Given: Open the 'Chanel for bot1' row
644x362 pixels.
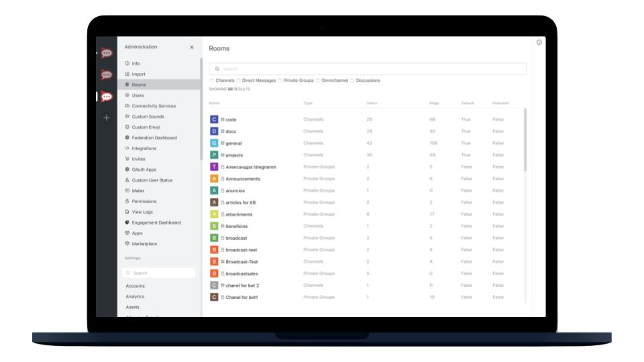Looking at the screenshot, I should 366,297.
